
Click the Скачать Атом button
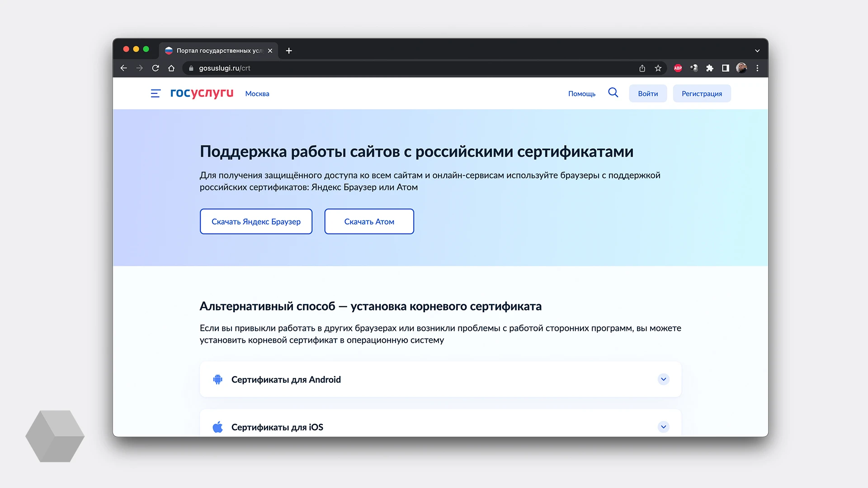click(x=369, y=221)
